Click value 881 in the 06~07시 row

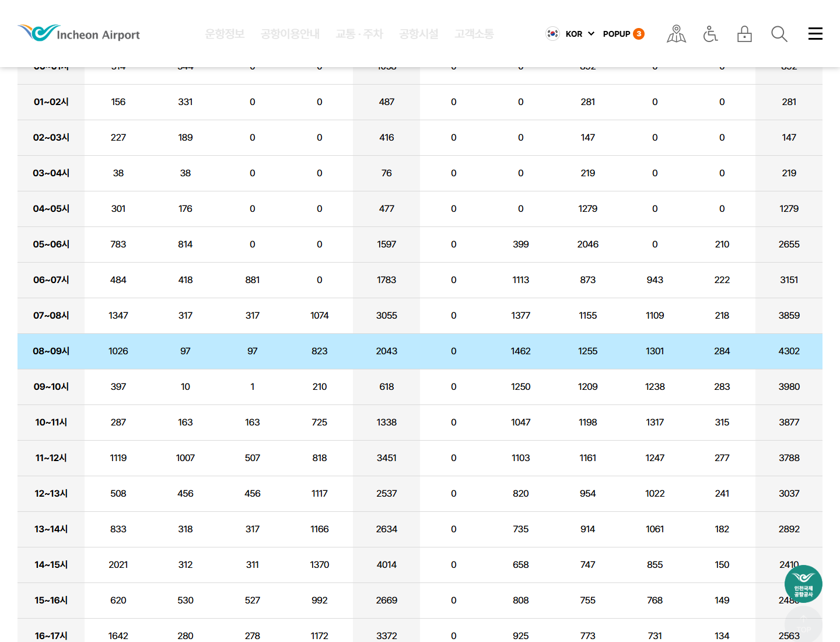pos(253,280)
